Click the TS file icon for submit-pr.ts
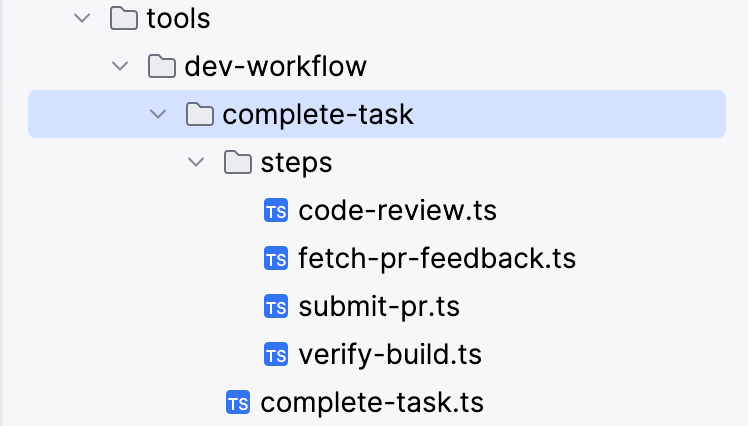Viewport: 748px width, 426px height. [276, 306]
